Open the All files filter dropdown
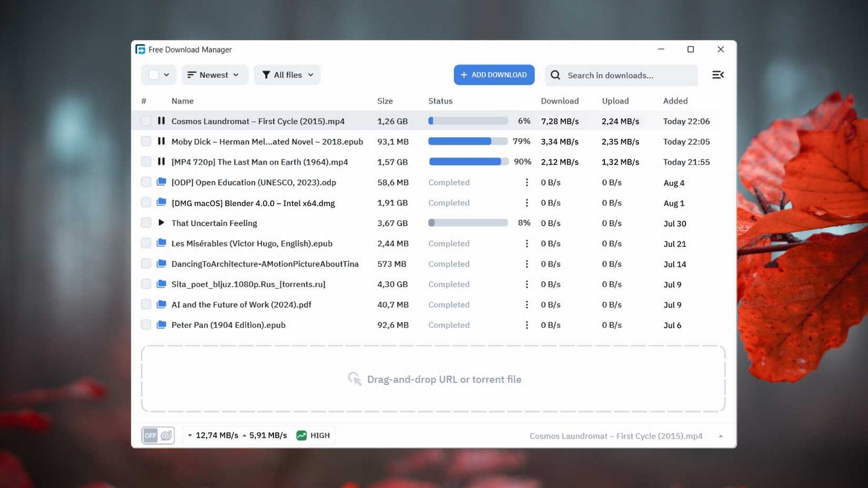868x488 pixels. coord(287,75)
